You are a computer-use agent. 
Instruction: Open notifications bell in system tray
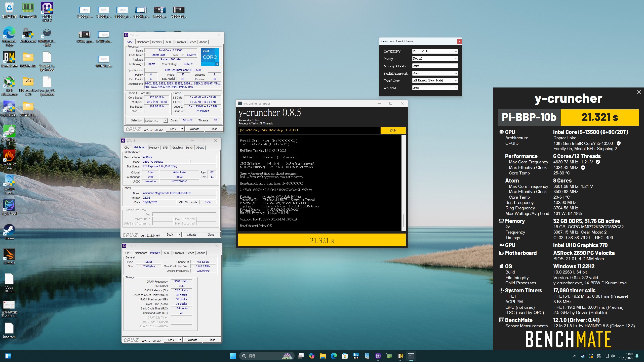click(637, 356)
